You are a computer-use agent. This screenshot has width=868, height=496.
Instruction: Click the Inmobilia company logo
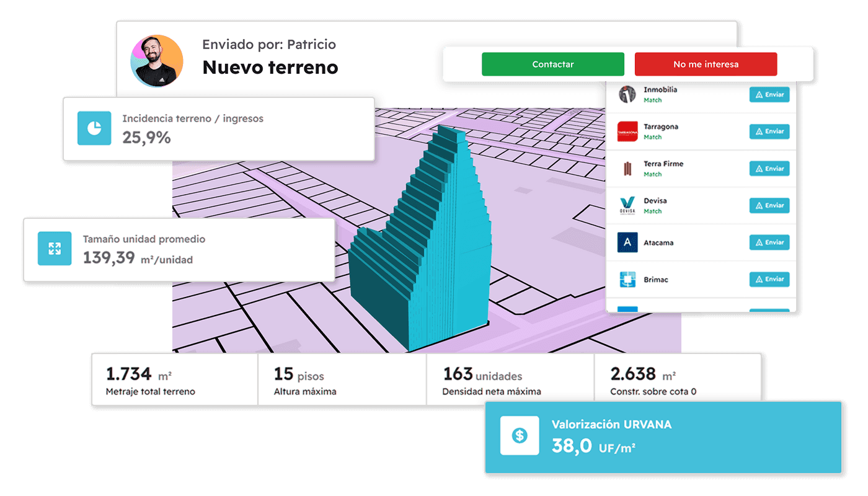pos(627,94)
